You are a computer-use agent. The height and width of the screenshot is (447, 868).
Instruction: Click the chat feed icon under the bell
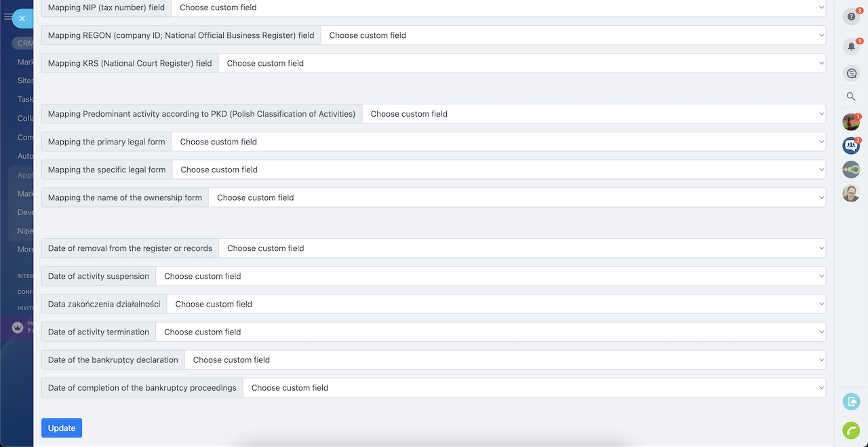click(x=851, y=73)
